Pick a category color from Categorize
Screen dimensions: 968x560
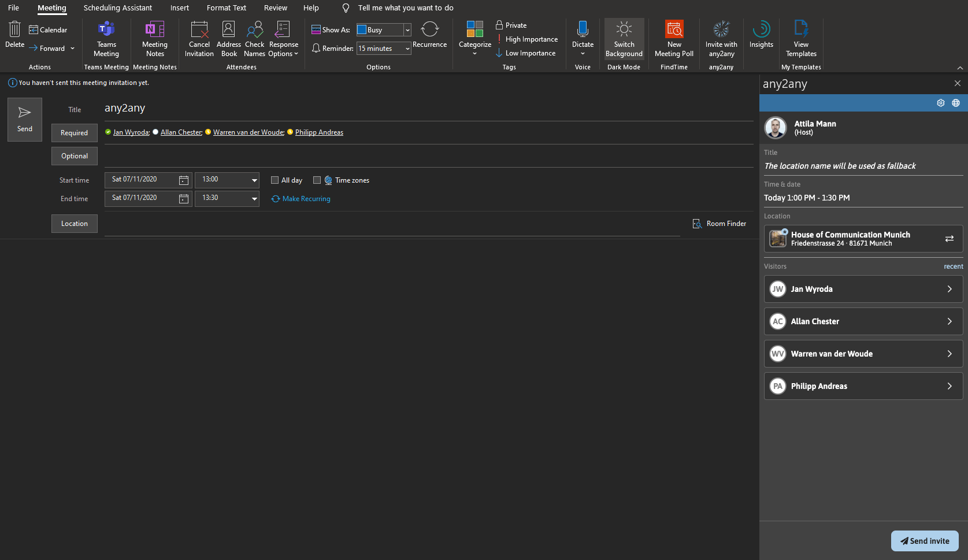(x=474, y=39)
